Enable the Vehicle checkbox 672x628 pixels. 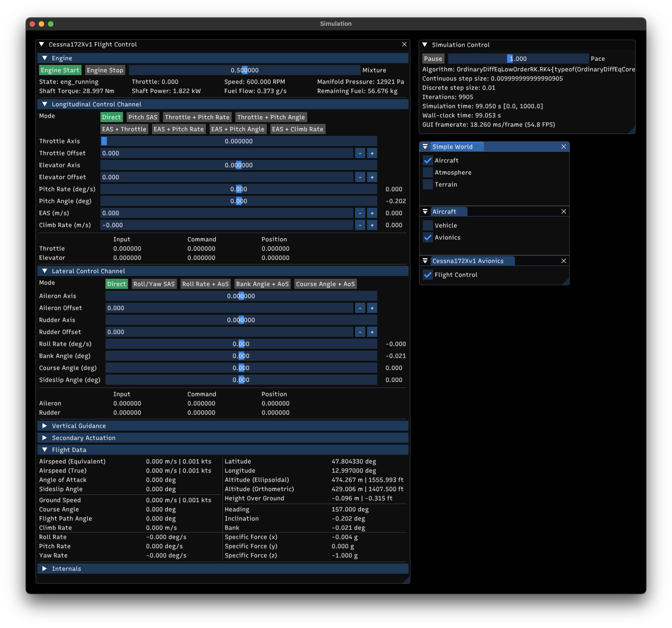coord(428,225)
